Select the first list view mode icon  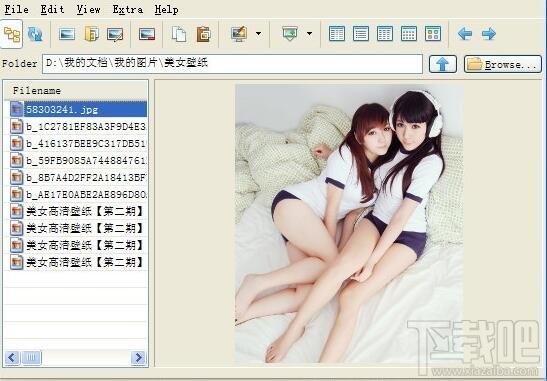(x=337, y=34)
